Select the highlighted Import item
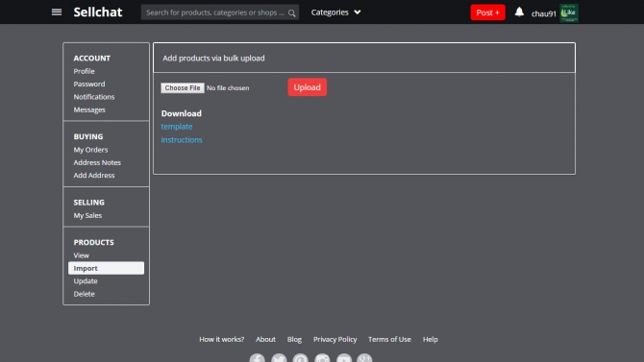The image size is (644, 362). (x=106, y=268)
